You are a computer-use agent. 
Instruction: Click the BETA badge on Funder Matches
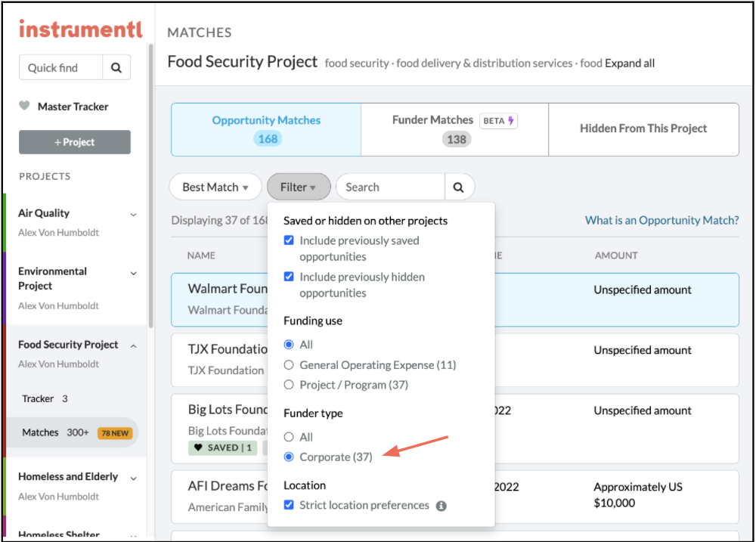click(498, 120)
